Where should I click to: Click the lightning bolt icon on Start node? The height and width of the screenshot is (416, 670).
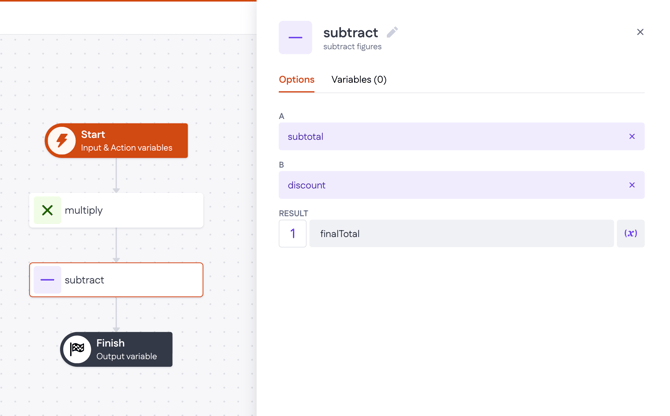(62, 141)
